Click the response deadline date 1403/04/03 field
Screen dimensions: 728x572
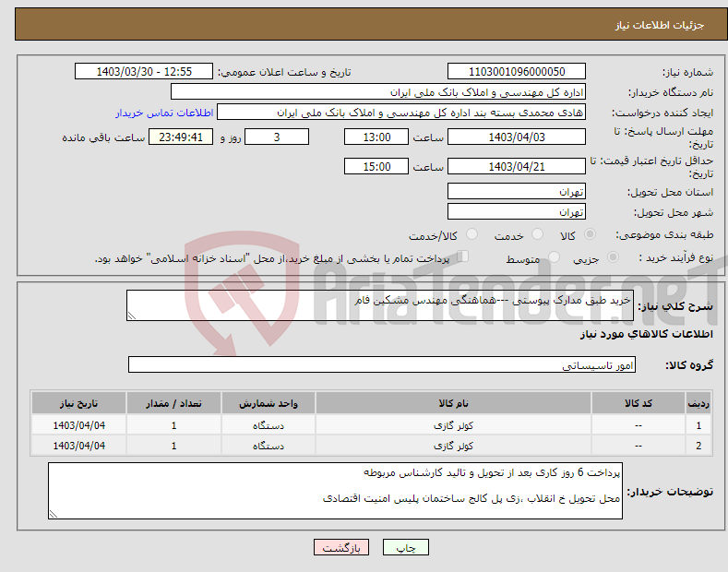[x=517, y=137]
